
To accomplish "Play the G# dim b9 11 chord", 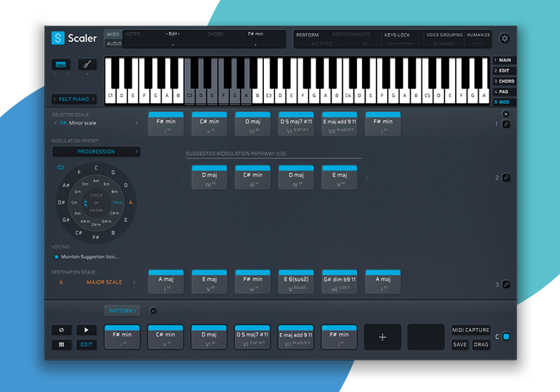I will click(339, 281).
